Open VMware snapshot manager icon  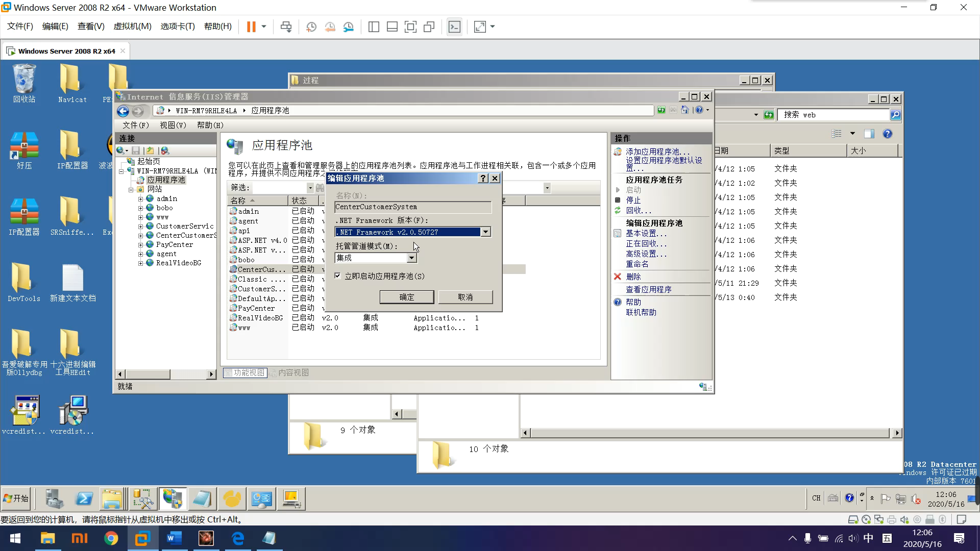pyautogui.click(x=349, y=27)
